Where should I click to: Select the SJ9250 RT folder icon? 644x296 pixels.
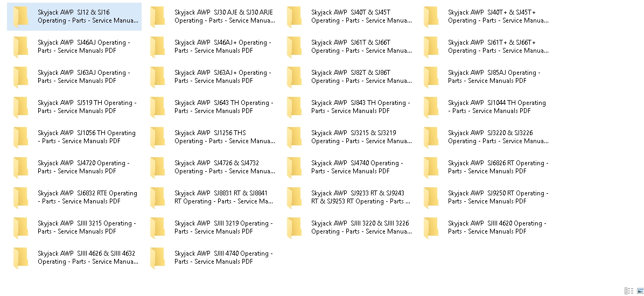click(x=431, y=198)
